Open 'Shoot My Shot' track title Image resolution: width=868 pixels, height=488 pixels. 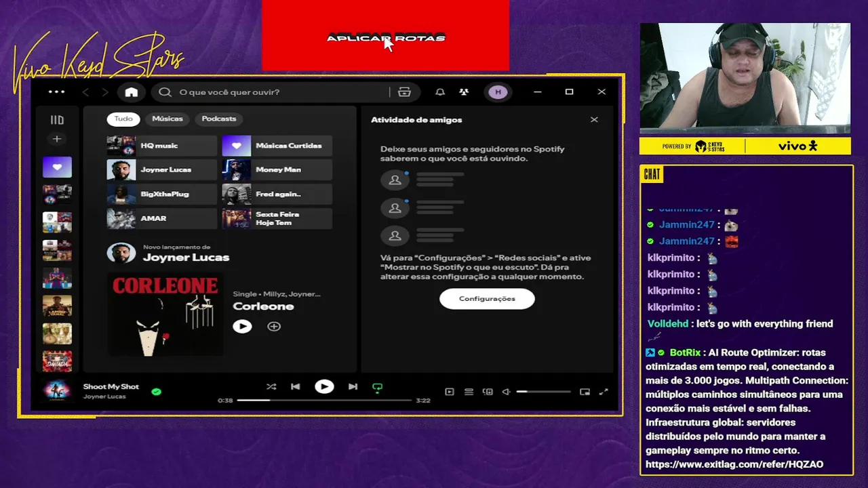(111, 387)
